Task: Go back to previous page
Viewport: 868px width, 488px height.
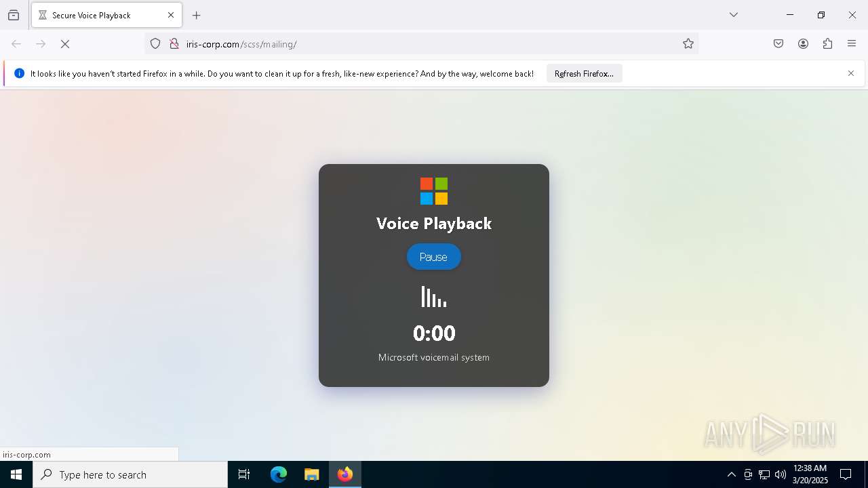Action: point(16,44)
